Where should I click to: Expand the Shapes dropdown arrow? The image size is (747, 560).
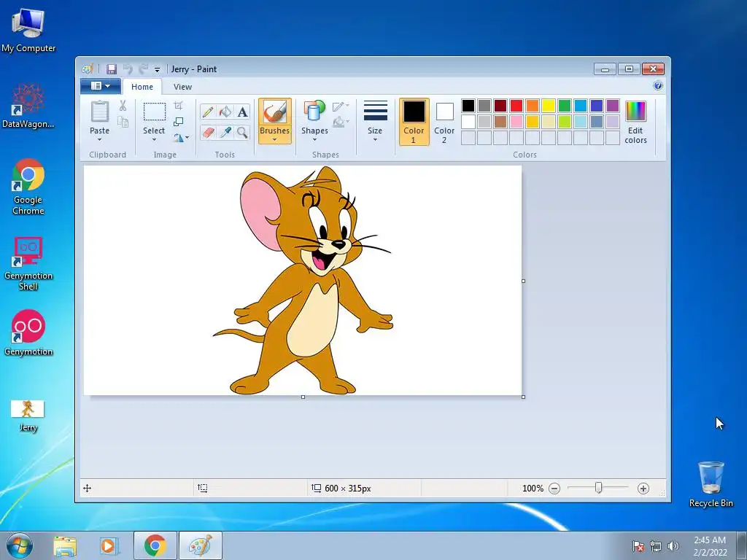click(314, 139)
